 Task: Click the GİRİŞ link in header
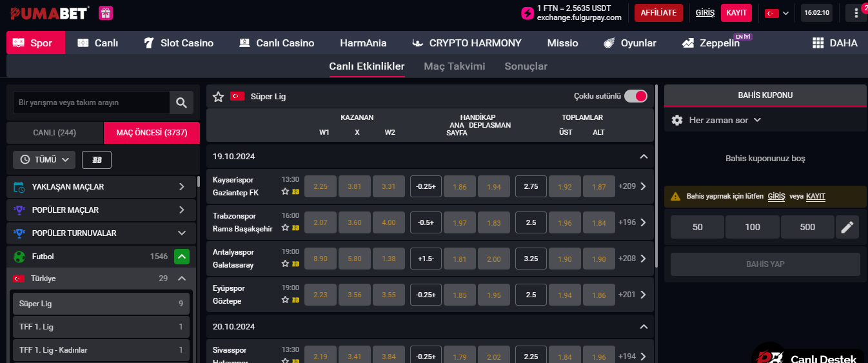point(705,13)
